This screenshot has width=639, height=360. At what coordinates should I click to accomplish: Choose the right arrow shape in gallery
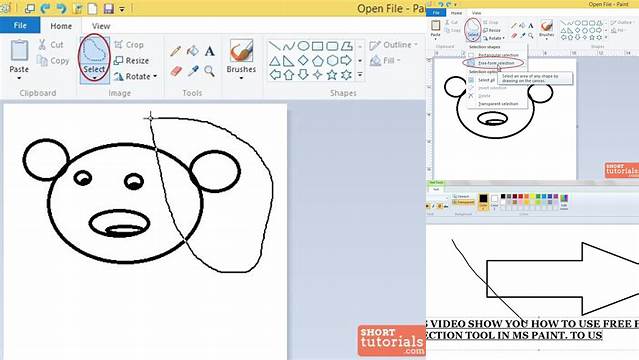[x=346, y=60]
